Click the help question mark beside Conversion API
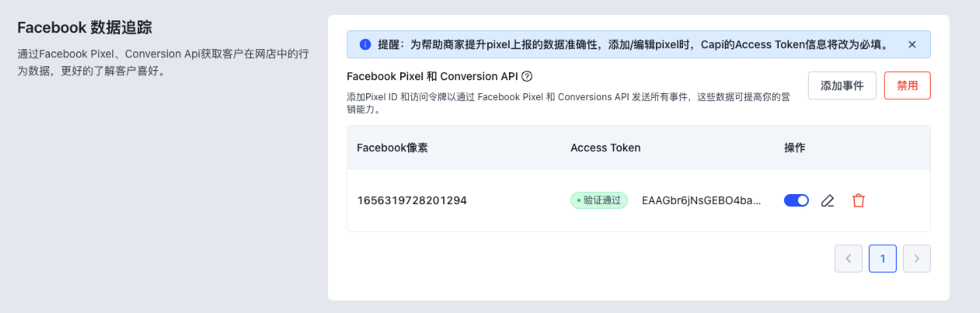 point(527,76)
